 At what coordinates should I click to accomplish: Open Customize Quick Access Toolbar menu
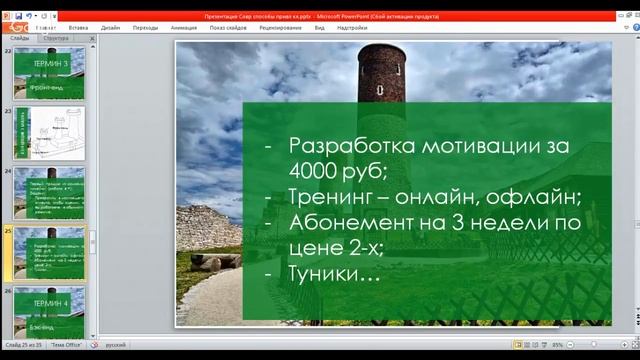pos(54,16)
